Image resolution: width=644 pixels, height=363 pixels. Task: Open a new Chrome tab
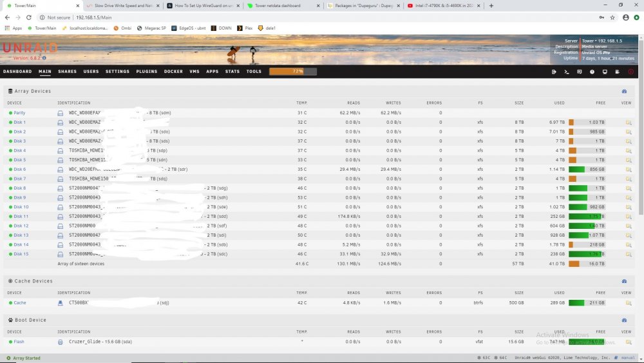point(491,6)
